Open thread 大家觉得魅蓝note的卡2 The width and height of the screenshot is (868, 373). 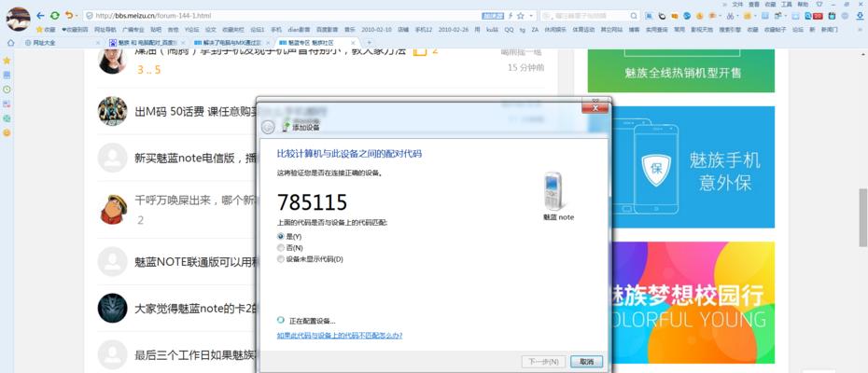click(195, 309)
